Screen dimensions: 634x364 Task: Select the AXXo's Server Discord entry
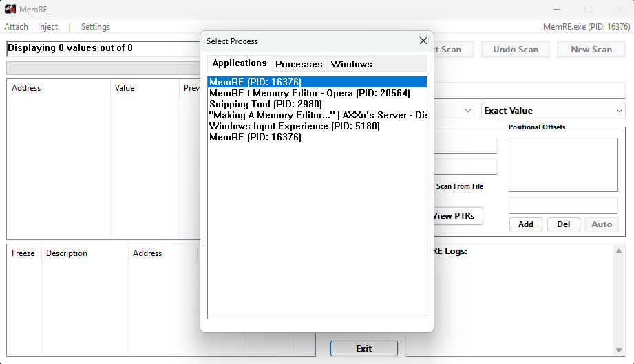tap(317, 115)
